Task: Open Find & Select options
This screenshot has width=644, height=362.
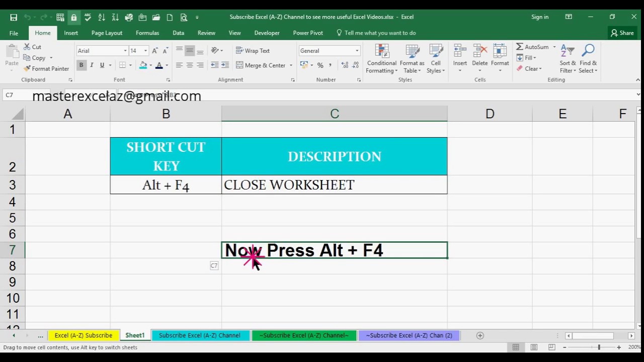Action: [588, 59]
